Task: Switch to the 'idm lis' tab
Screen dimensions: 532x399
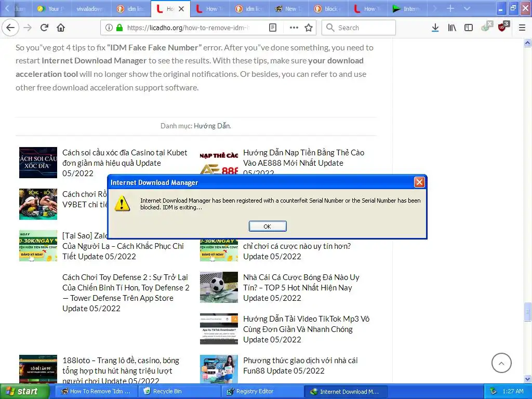Action: [130, 9]
